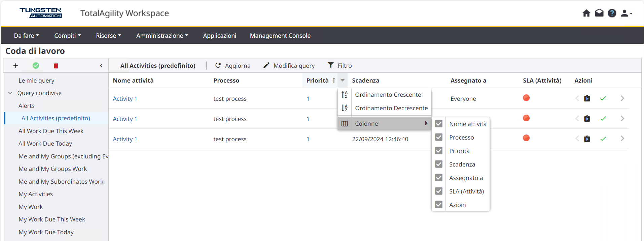Click the red SLA status dot in first row
The width and height of the screenshot is (644, 241).
click(526, 98)
